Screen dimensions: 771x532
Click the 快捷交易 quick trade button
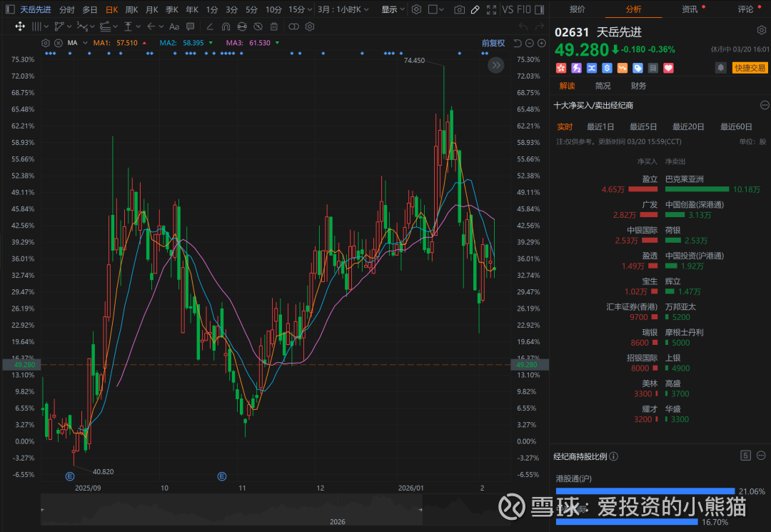click(750, 68)
